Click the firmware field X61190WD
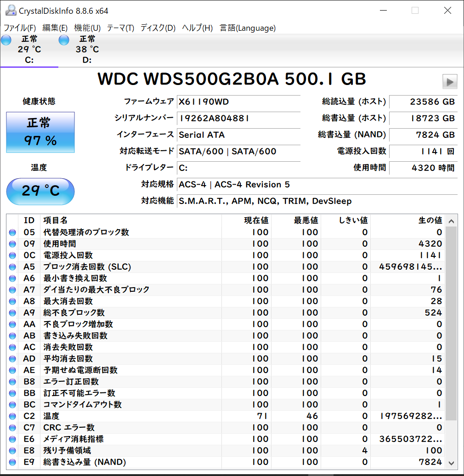The width and height of the screenshot is (464, 476). click(238, 102)
